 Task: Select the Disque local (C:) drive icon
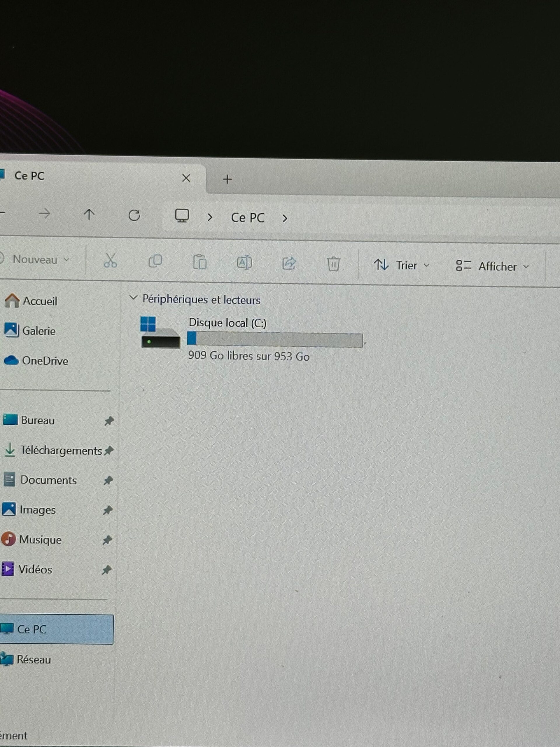click(160, 332)
